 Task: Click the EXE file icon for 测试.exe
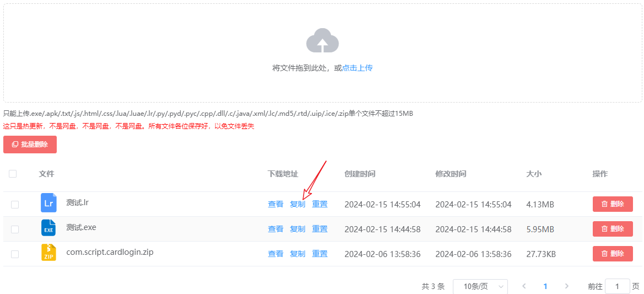tap(48, 228)
